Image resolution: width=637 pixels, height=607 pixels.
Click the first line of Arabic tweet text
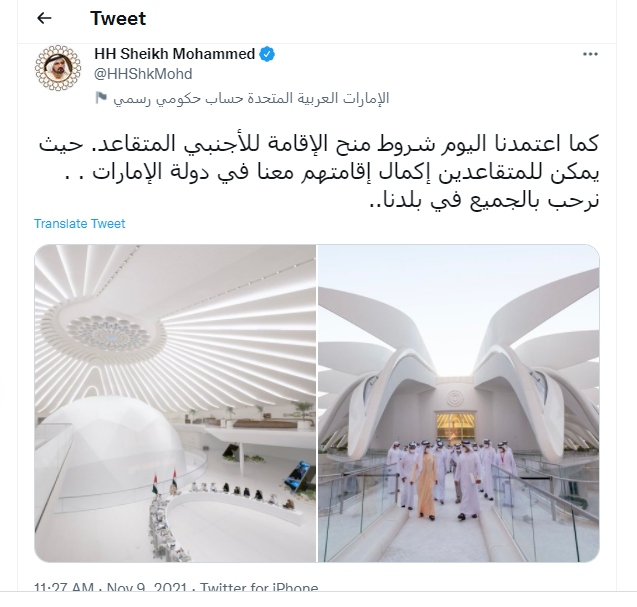[x=319, y=144]
